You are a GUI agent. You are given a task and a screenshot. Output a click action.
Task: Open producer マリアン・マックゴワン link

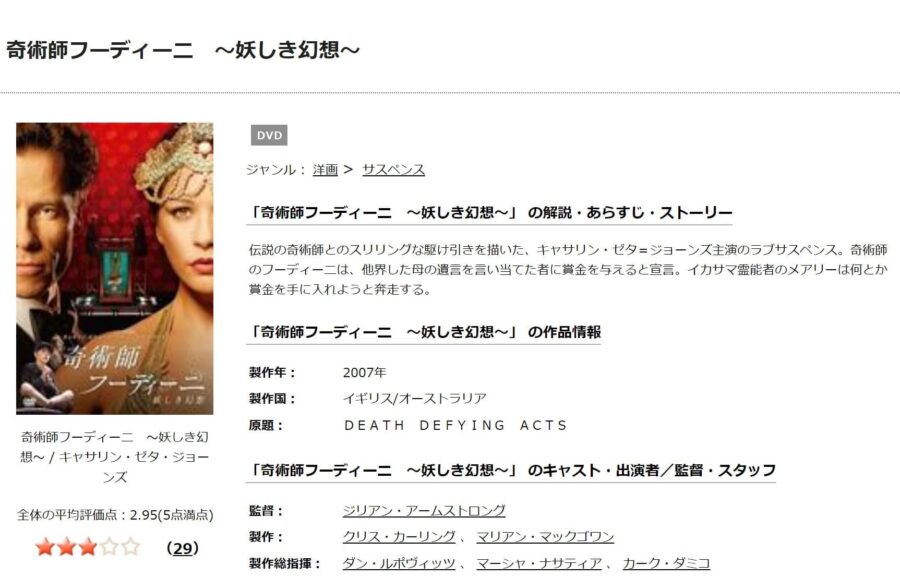545,537
